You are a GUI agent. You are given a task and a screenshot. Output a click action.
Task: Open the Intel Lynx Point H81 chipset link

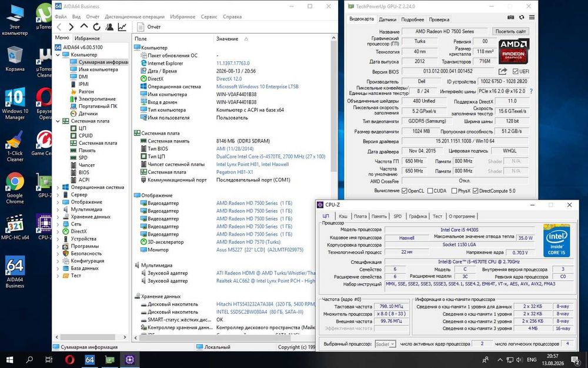[252, 164]
